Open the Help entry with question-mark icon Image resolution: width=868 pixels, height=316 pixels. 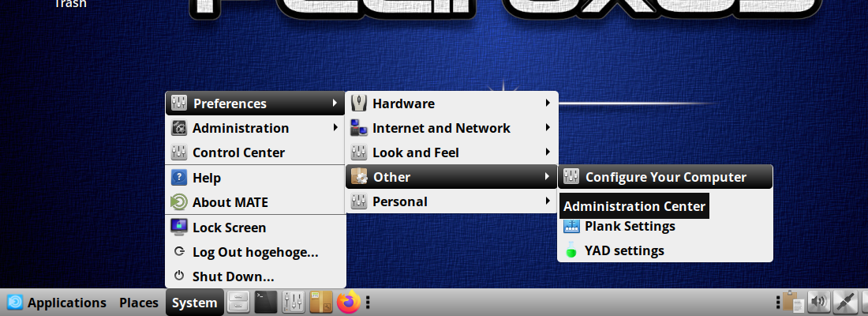coord(255,178)
